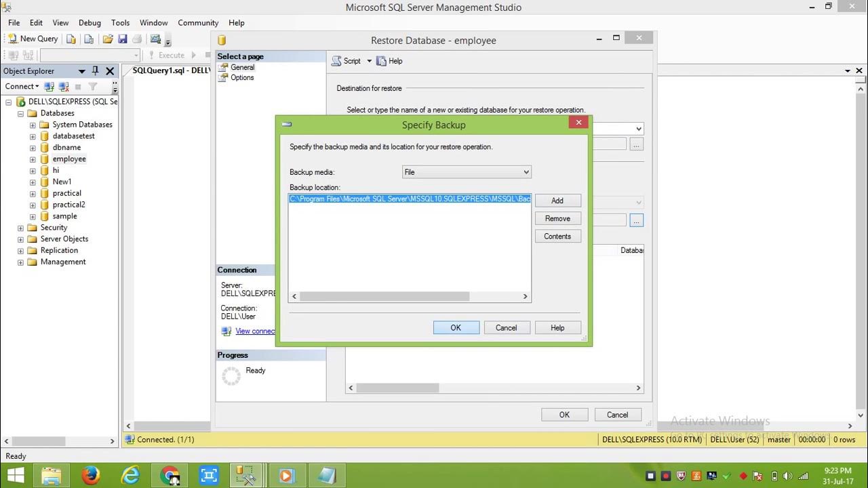This screenshot has height=488, width=868.
Task: Click the Add button in Specify Backup
Action: 557,201
